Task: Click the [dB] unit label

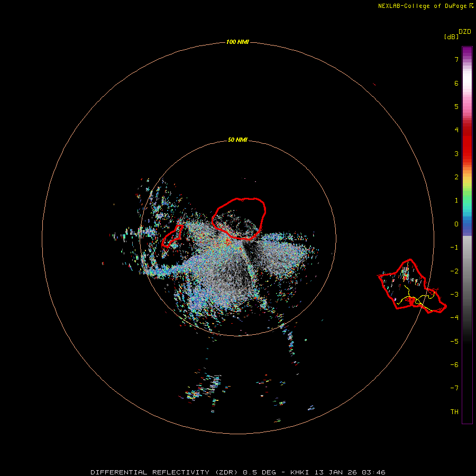Action: [x=451, y=36]
